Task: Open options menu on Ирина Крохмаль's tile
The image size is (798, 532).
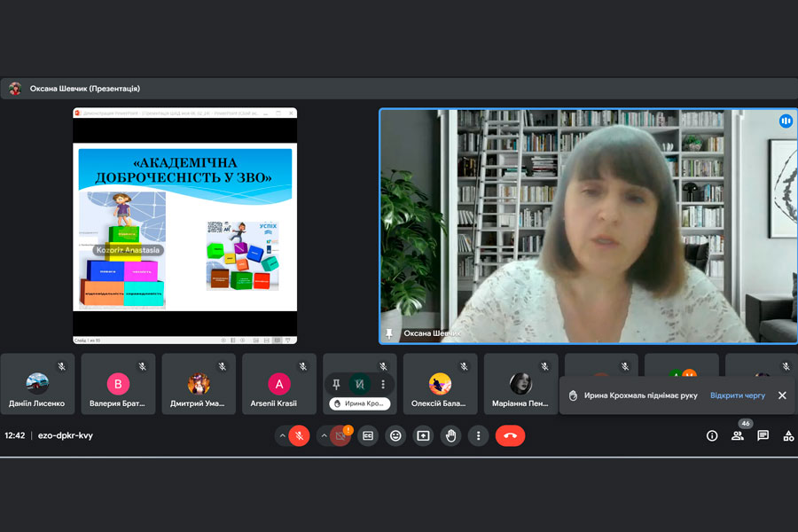Action: click(x=383, y=384)
